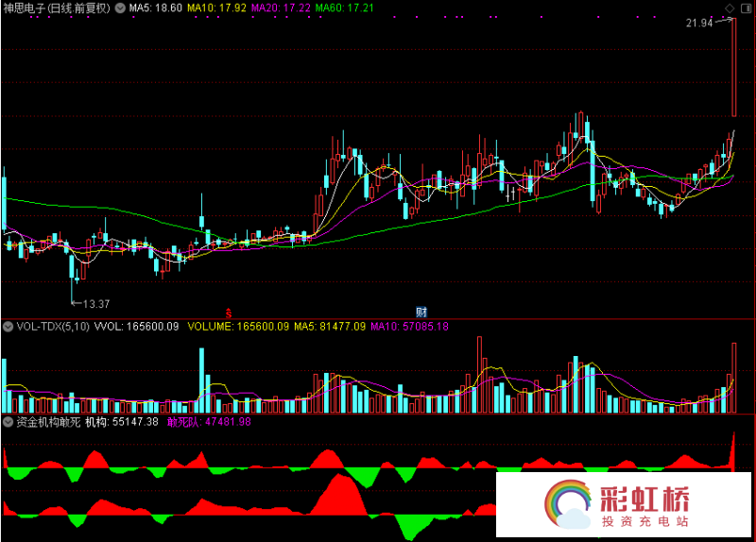This screenshot has width=756, height=542.
Task: Select the MA5: 18.60 moving average label
Action: [x=155, y=8]
